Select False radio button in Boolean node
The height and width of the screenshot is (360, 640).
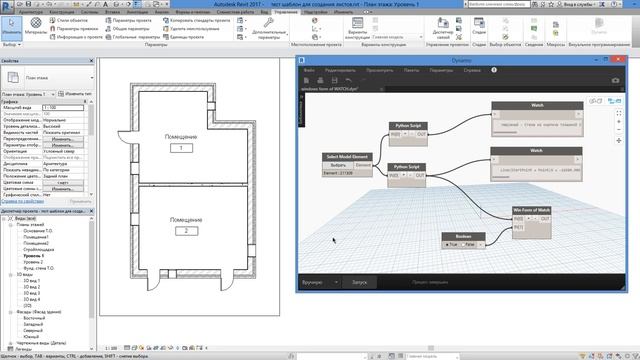[x=464, y=244]
